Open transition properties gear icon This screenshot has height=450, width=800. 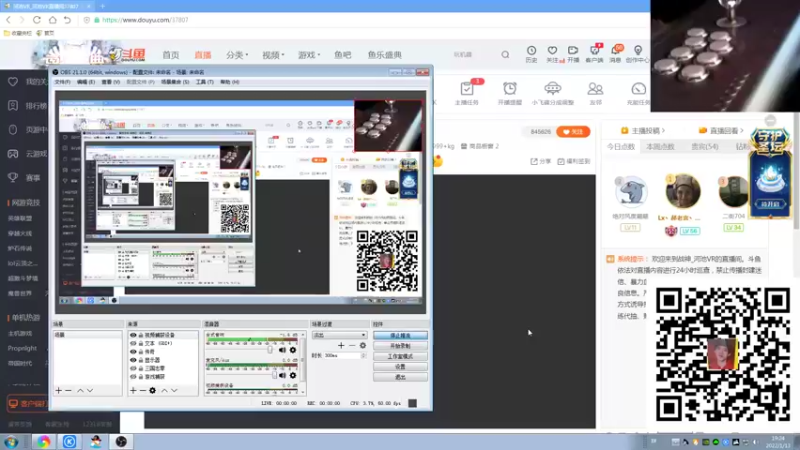[363, 345]
